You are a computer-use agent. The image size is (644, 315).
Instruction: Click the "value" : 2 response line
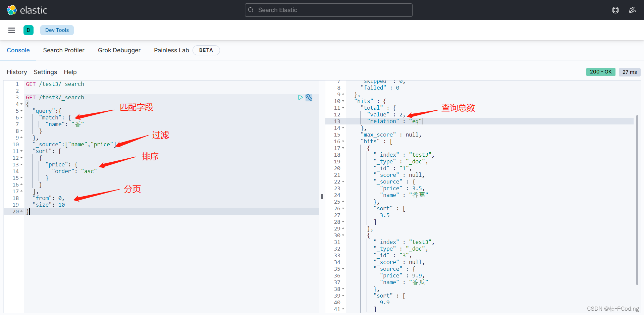click(386, 114)
